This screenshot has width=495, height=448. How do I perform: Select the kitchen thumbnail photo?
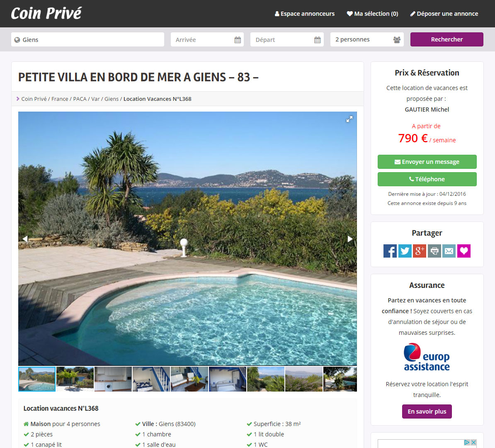click(113, 379)
